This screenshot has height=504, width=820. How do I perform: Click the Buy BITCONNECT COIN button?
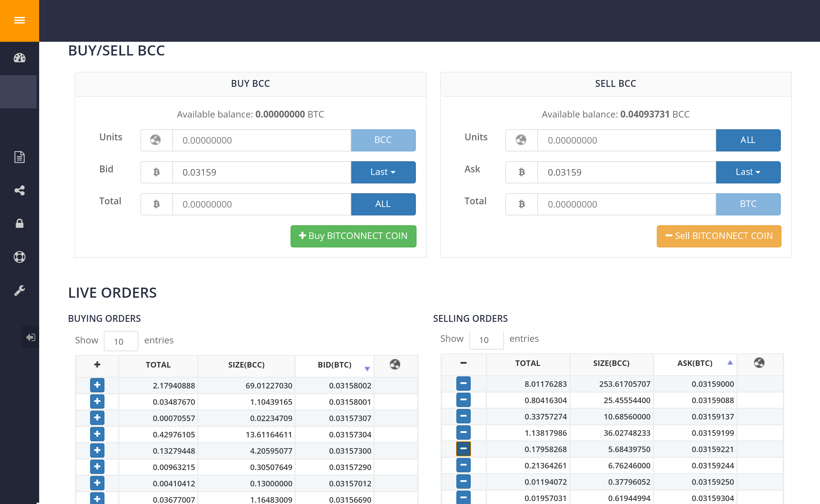click(x=353, y=236)
